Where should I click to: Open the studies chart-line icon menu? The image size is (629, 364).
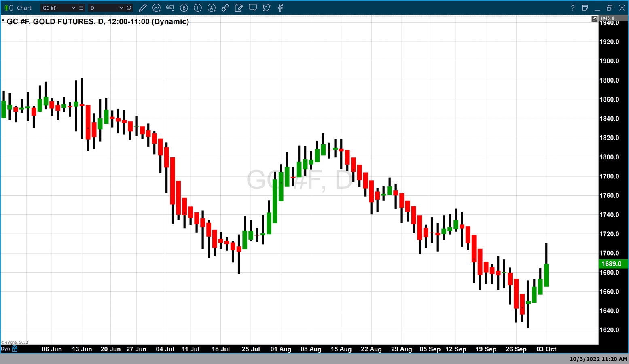point(157,8)
